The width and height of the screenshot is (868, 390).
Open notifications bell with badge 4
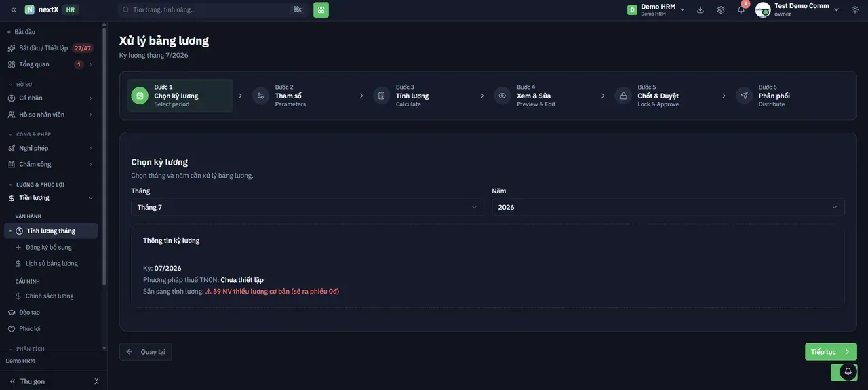pos(741,9)
